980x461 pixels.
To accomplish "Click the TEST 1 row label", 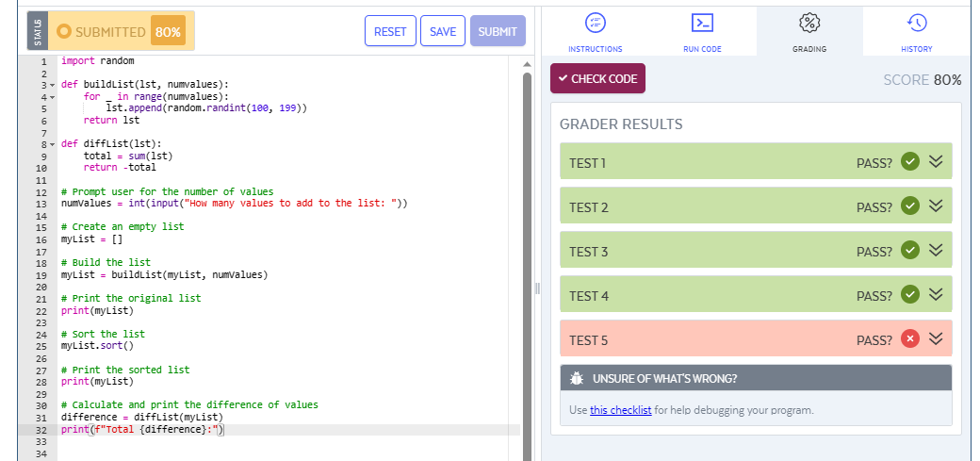I will pos(587,163).
